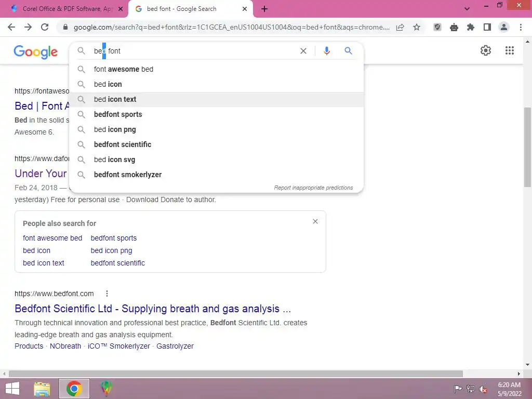The image size is (532, 399).
Task: Choose suggestion 'bed icon'
Action: (x=217, y=84)
